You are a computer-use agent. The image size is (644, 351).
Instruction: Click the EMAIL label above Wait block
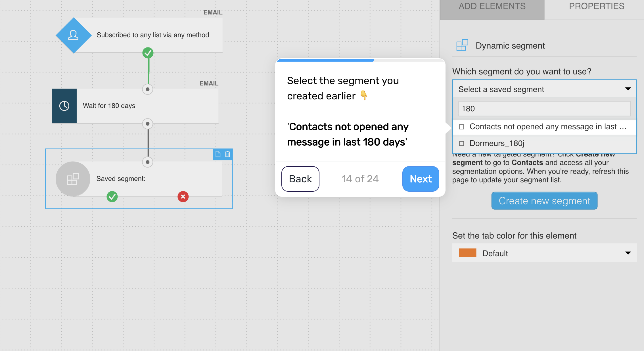(209, 83)
